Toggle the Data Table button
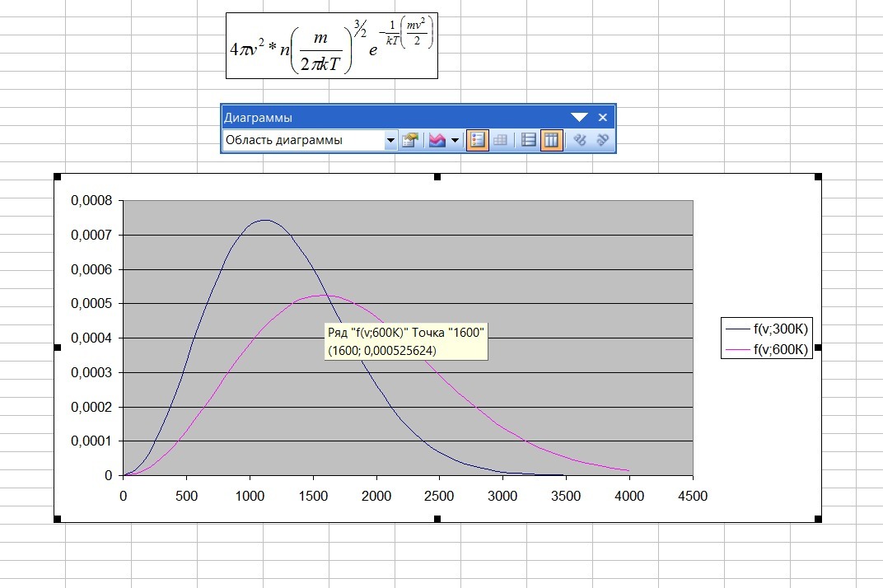 499,141
